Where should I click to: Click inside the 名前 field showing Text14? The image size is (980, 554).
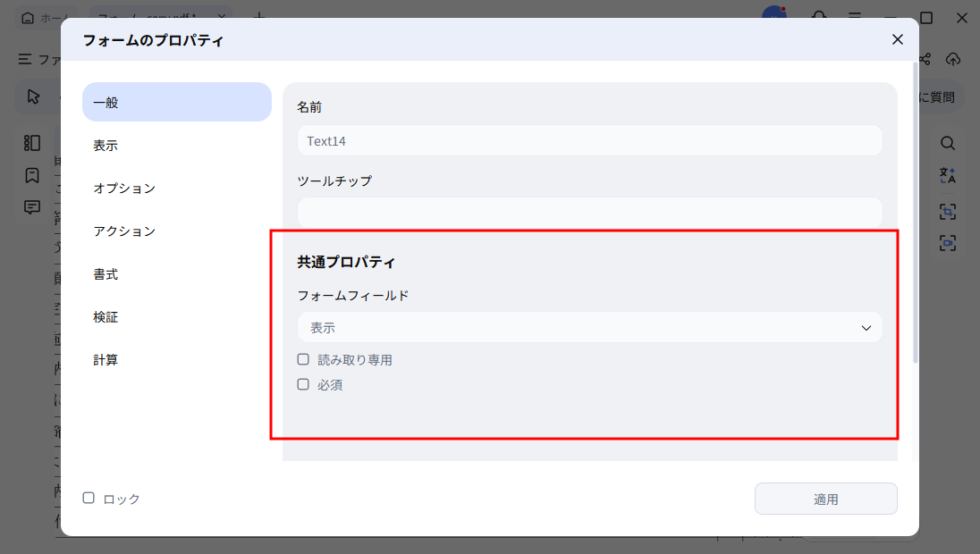click(589, 140)
